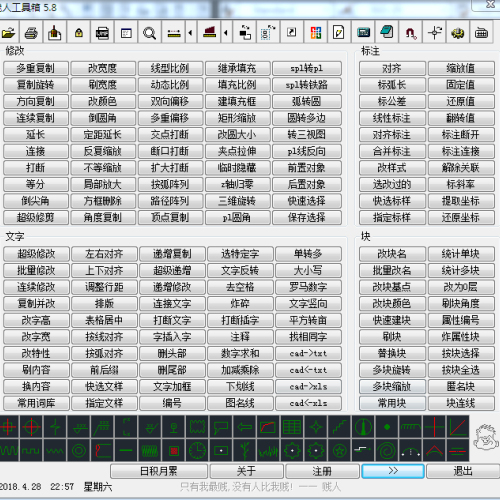Image resolution: width=500 pixels, height=500 pixels.
Task: Click the >> expand button at bottom
Action: coord(393,471)
